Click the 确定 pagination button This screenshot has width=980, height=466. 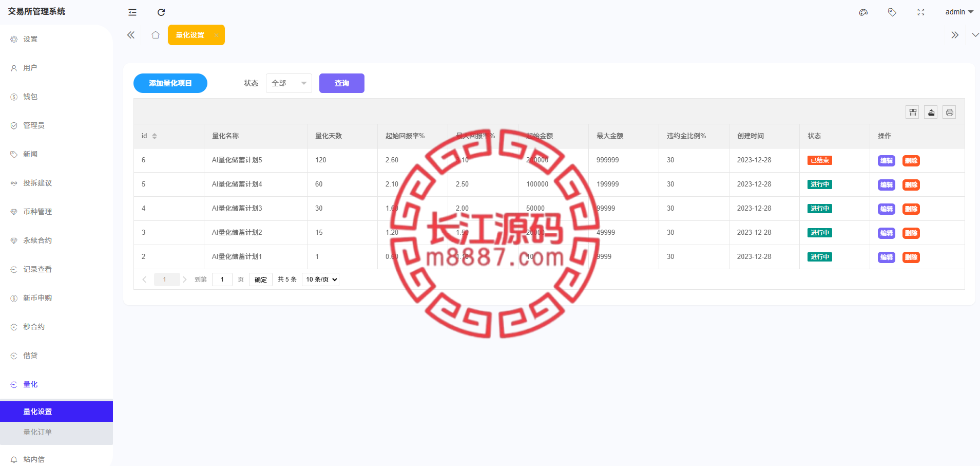click(x=261, y=279)
